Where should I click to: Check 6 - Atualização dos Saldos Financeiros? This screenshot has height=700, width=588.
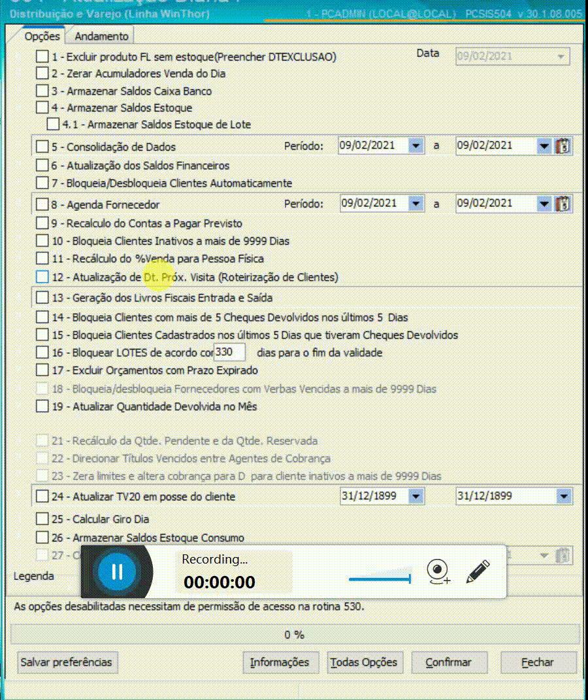coord(42,166)
